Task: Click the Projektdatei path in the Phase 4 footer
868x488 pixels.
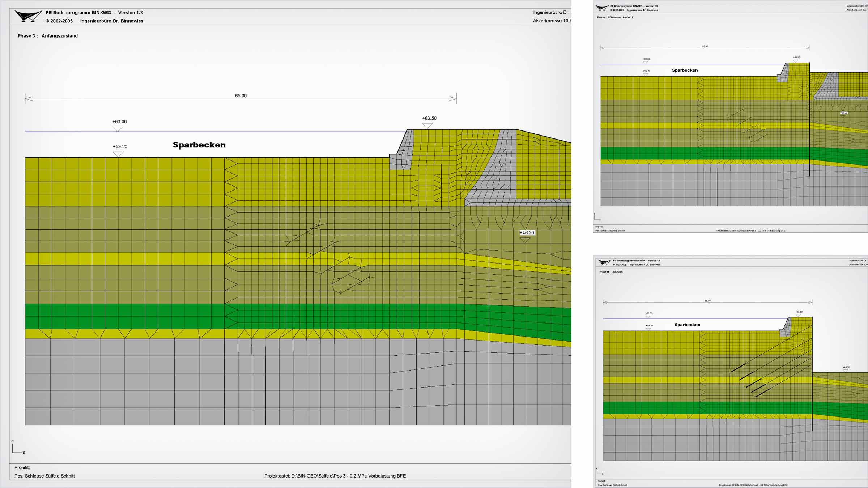Action: point(751,231)
